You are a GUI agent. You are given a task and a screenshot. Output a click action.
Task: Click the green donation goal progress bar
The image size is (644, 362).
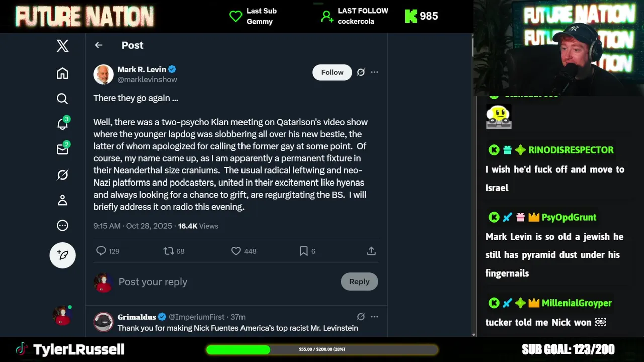click(322, 349)
